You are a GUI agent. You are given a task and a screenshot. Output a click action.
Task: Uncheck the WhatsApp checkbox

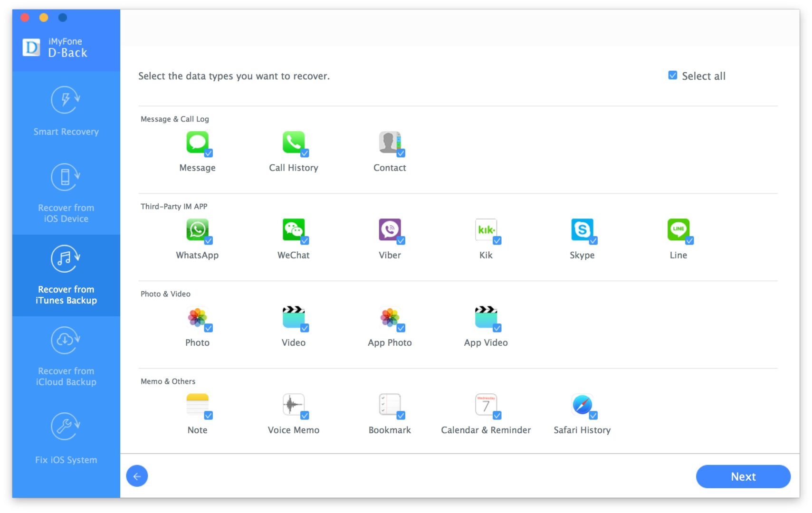pyautogui.click(x=209, y=240)
